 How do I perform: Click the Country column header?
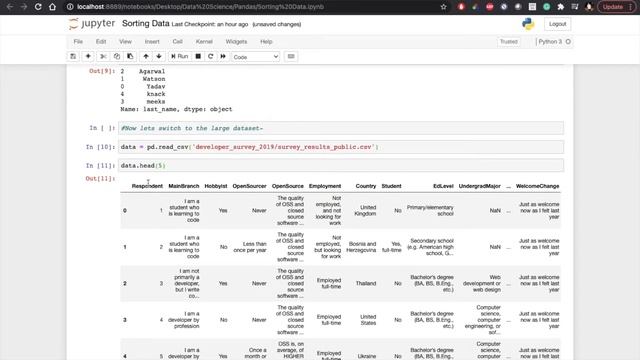pyautogui.click(x=366, y=186)
